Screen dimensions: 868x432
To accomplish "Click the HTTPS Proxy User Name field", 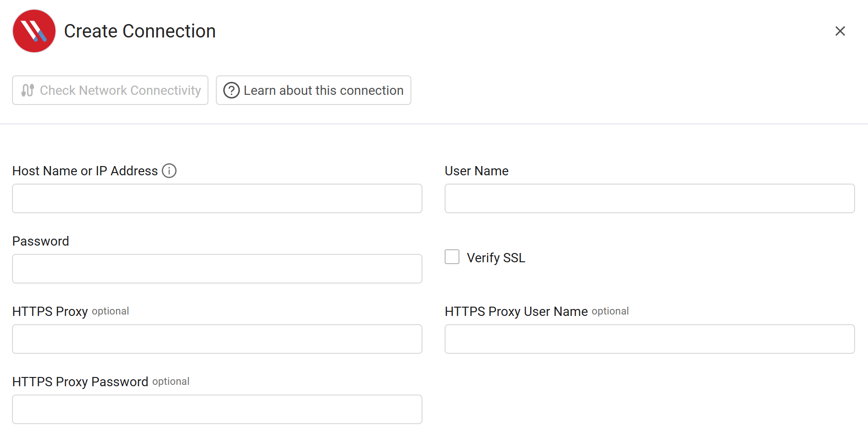I will point(649,339).
